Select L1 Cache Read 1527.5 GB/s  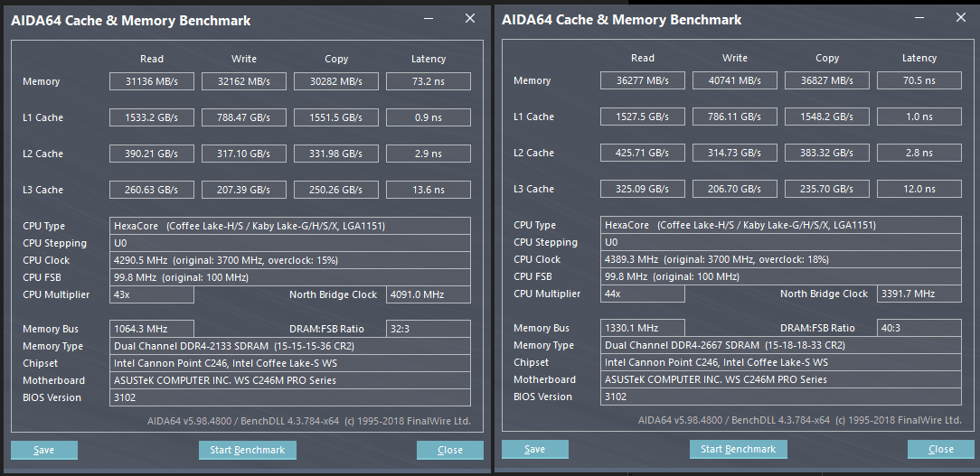643,117
